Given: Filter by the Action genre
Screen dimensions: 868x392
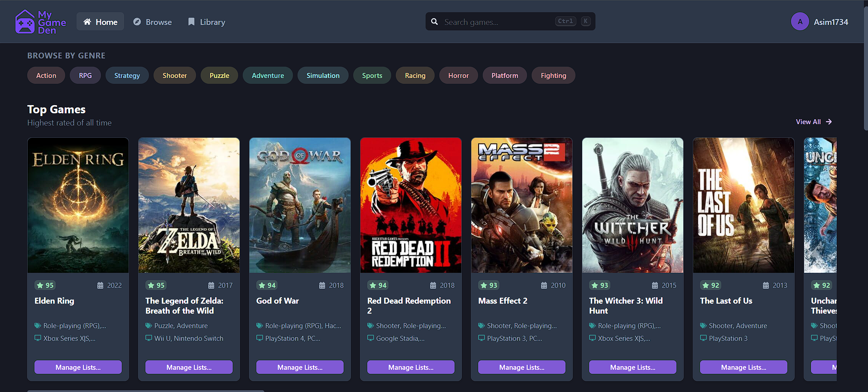Looking at the screenshot, I should 46,76.
